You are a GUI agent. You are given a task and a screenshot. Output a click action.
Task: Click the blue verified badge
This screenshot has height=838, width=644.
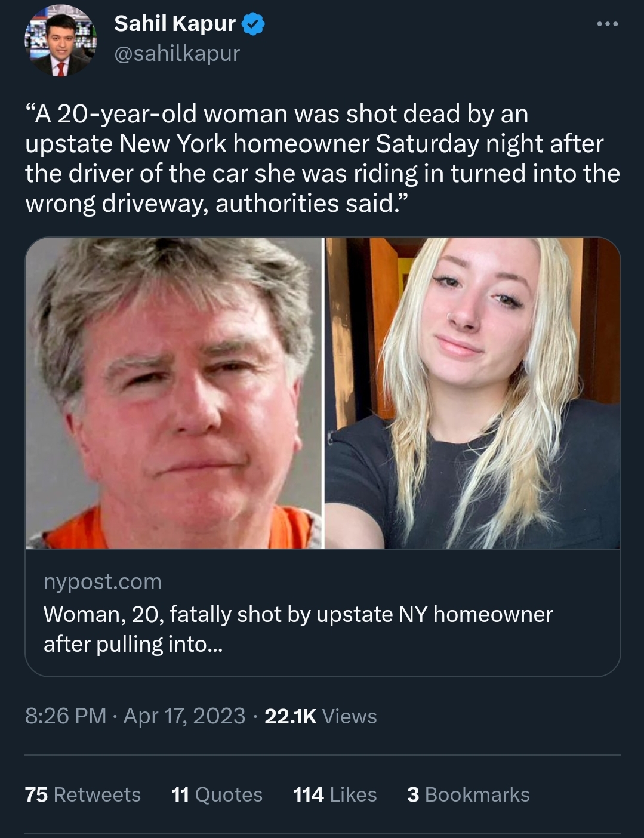[253, 24]
